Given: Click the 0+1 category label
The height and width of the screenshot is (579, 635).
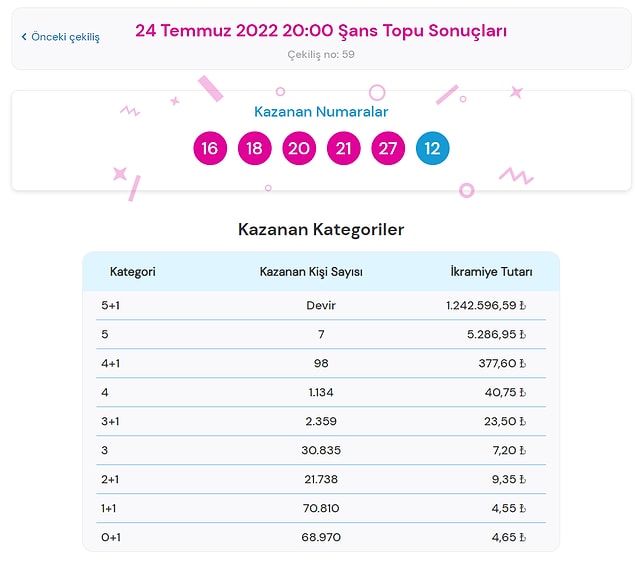Looking at the screenshot, I should click(x=111, y=537).
